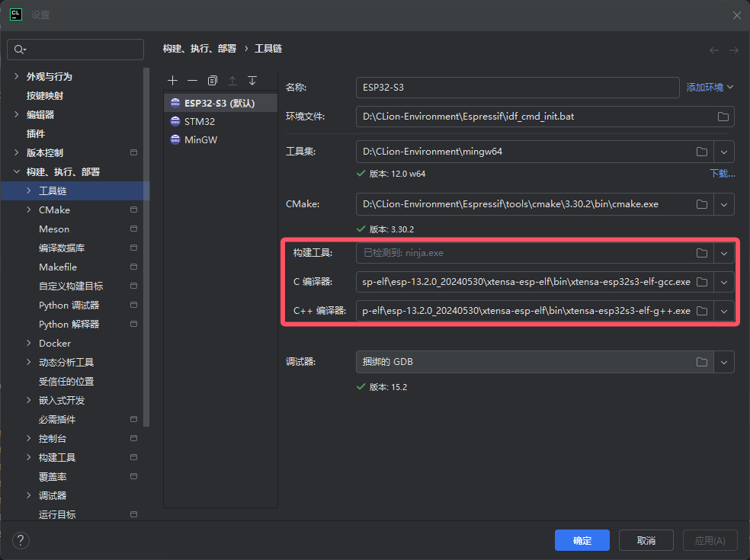Image resolution: width=750 pixels, height=560 pixels.
Task: Browse for build tool ninja folder icon
Action: [702, 253]
